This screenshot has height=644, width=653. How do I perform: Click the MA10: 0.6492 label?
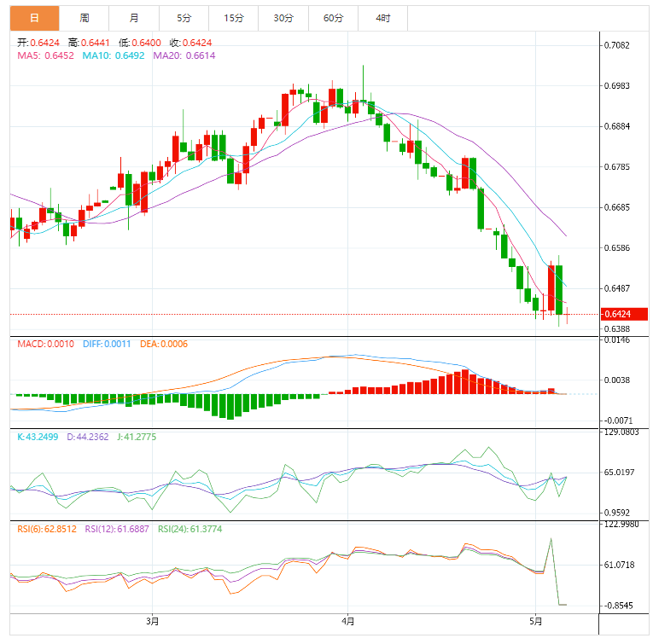(114, 55)
